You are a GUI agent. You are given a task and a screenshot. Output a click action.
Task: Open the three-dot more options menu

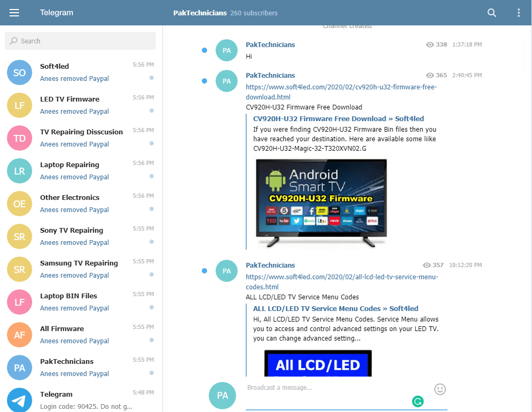pyautogui.click(x=518, y=13)
